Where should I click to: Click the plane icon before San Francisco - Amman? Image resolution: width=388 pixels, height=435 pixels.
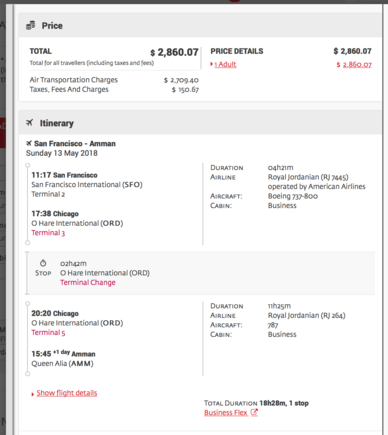[x=29, y=143]
